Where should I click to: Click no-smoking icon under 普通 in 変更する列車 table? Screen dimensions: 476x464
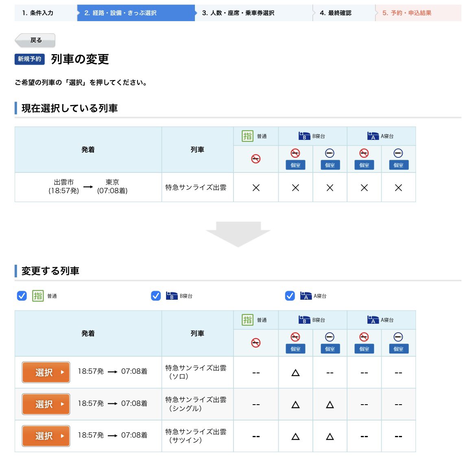coord(256,343)
